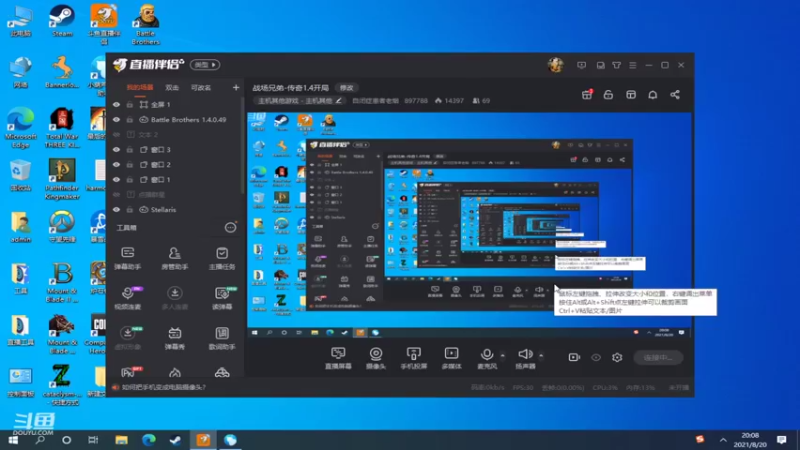Open the mode switch pill next to logo

(x=205, y=65)
